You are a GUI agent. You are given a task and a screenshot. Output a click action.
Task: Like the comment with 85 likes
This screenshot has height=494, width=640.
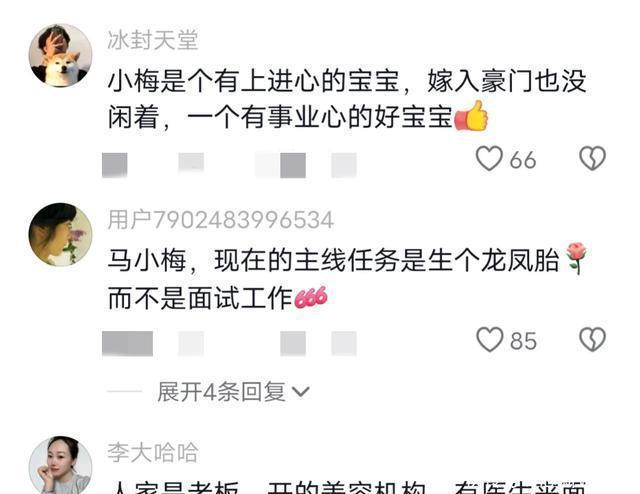489,340
